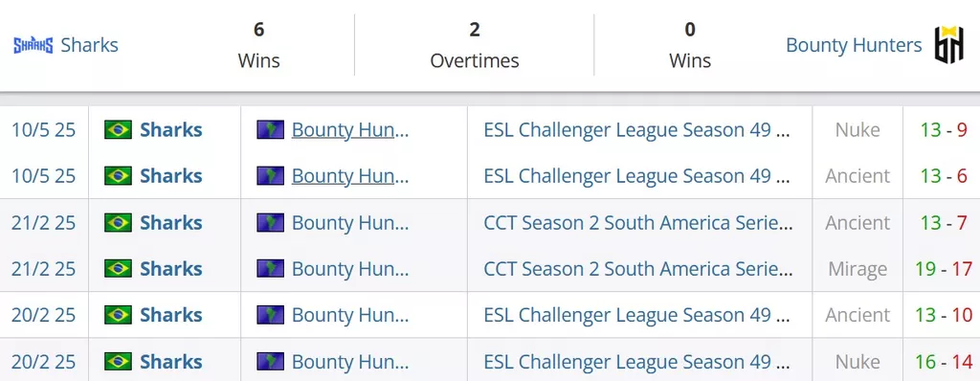This screenshot has width=980, height=381.
Task: Open CCT Season 2 event for 13 - 7 match
Action: coord(638,223)
